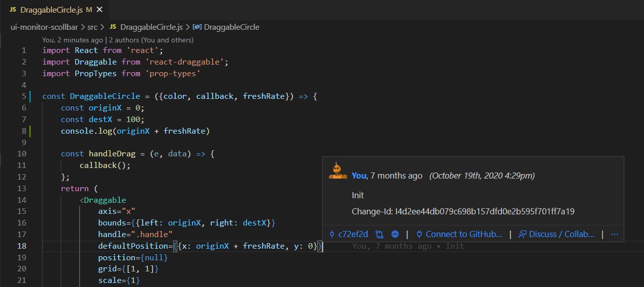Click the blue change marker beside line 5
The width and height of the screenshot is (644, 287).
click(x=30, y=96)
